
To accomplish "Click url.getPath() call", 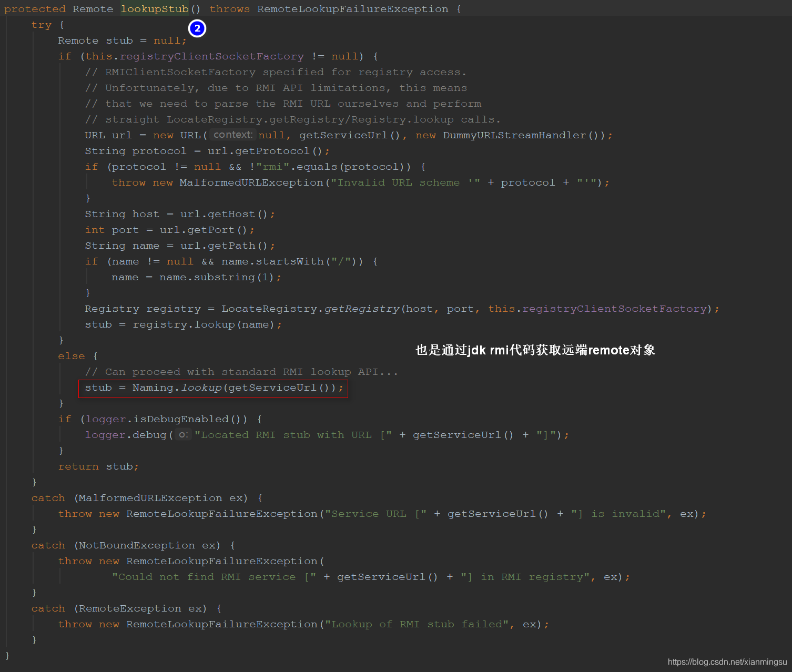I will point(224,246).
